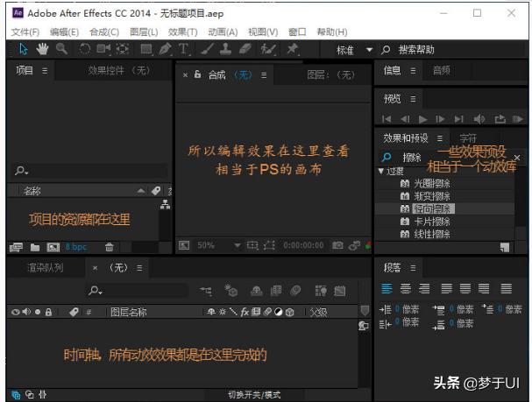Create a new folder in Project panel

click(x=35, y=248)
